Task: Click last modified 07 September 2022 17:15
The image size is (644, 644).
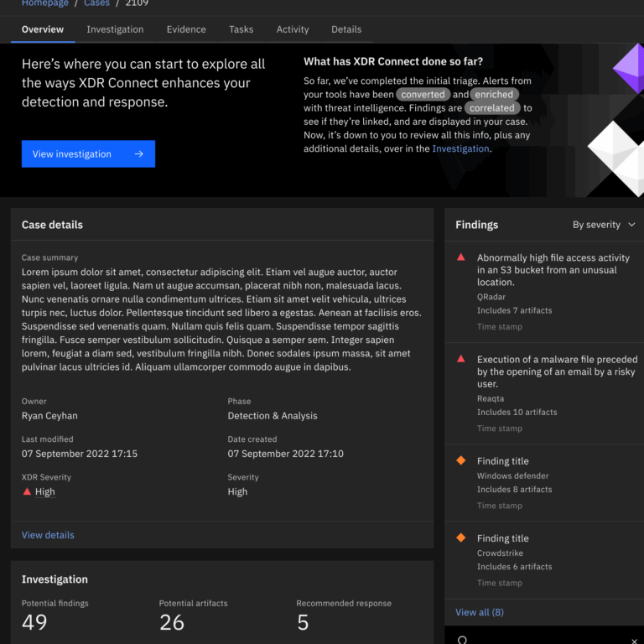Action: tap(80, 454)
